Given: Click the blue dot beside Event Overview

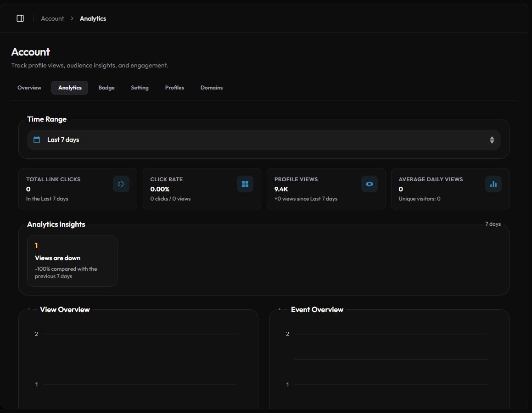Looking at the screenshot, I should [x=279, y=309].
